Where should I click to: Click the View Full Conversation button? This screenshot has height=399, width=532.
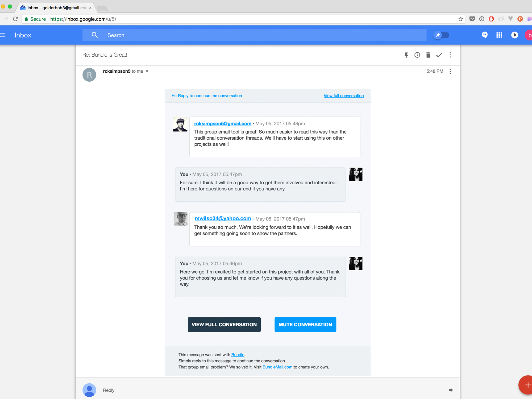point(224,325)
